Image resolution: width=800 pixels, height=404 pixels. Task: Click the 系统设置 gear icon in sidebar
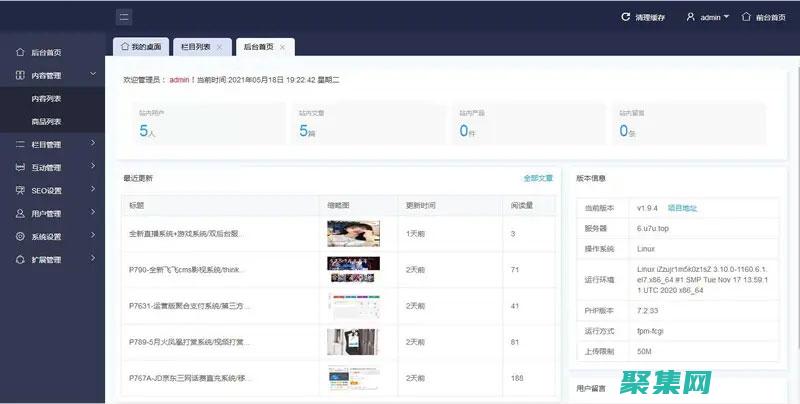click(x=20, y=237)
